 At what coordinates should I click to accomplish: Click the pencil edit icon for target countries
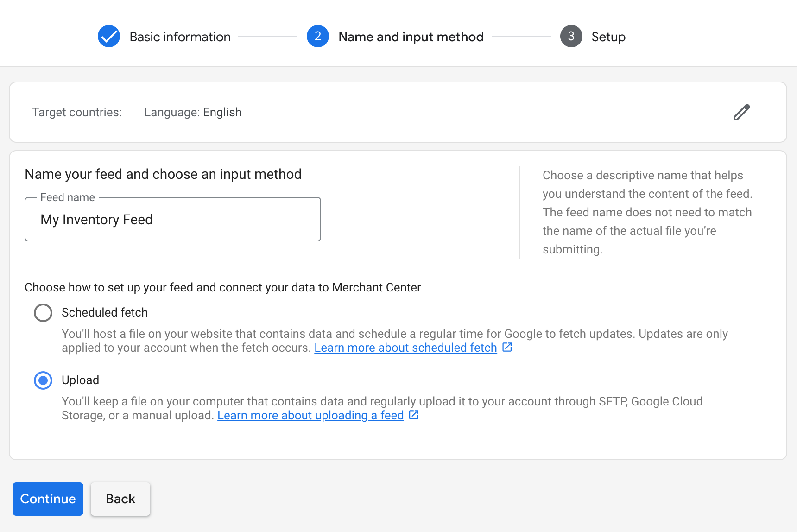pos(741,112)
